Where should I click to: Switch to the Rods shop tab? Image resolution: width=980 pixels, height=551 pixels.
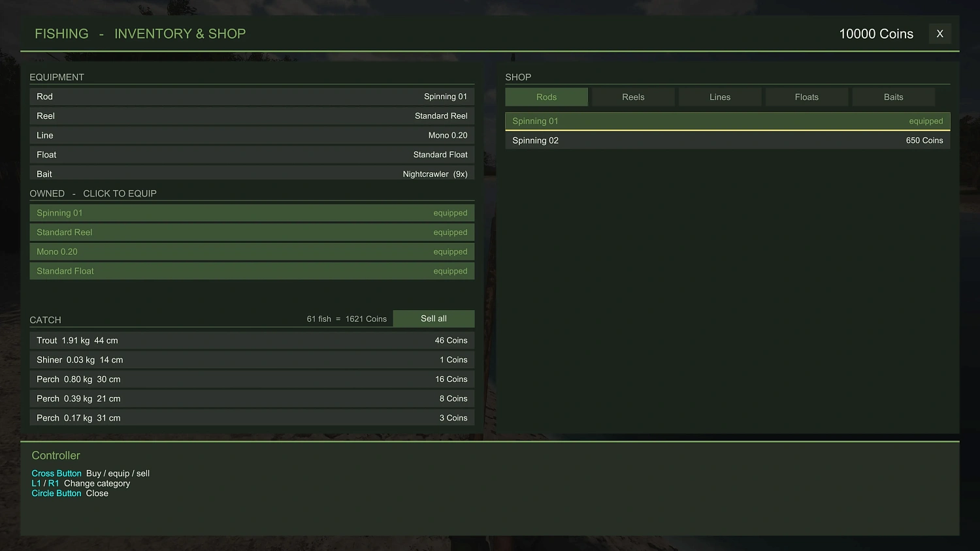point(546,97)
